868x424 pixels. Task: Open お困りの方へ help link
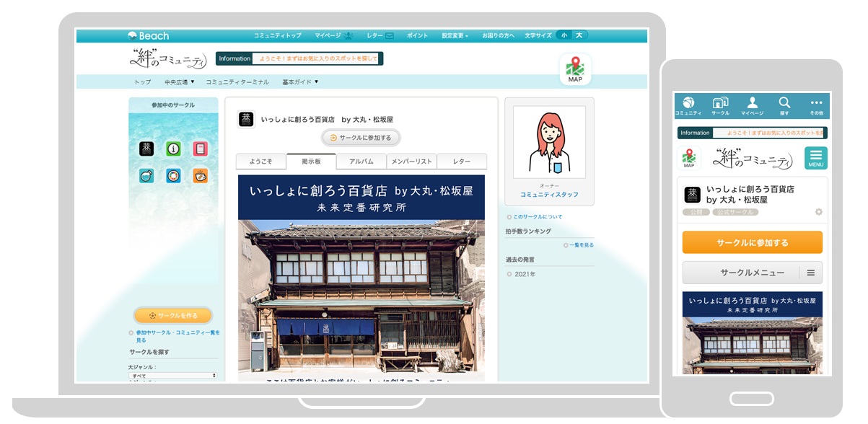point(498,35)
